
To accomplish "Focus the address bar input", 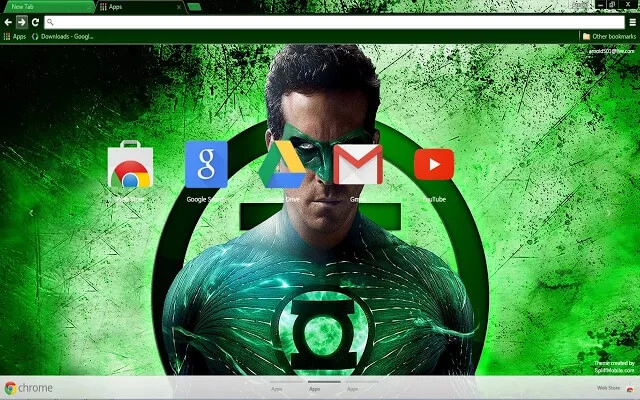I will coord(334,22).
